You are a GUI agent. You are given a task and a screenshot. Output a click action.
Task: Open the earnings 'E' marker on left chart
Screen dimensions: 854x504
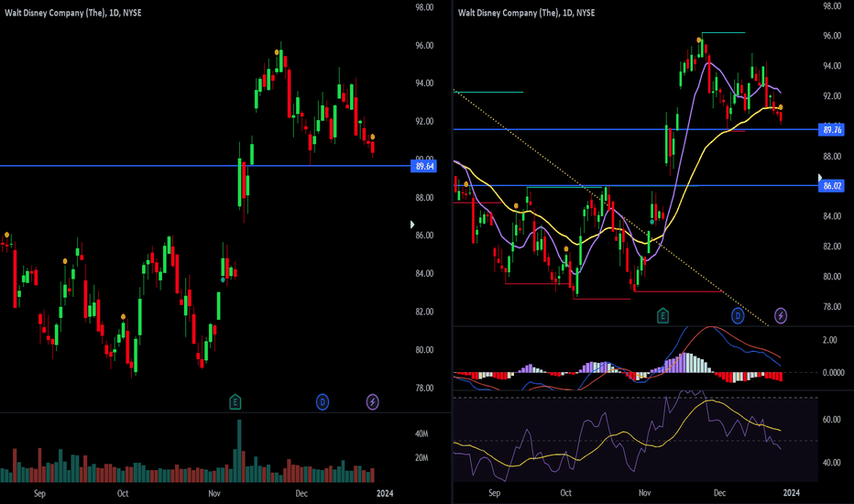235,402
